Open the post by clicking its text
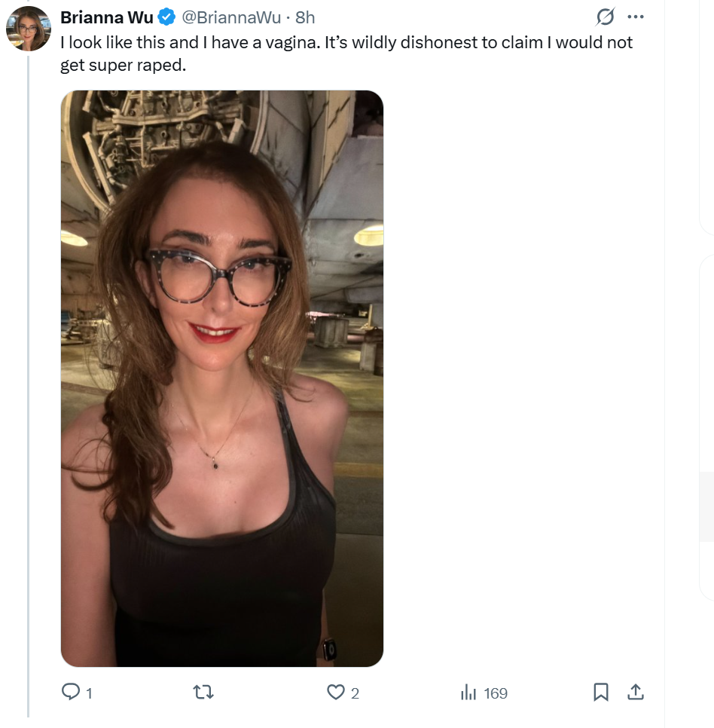 [346, 54]
